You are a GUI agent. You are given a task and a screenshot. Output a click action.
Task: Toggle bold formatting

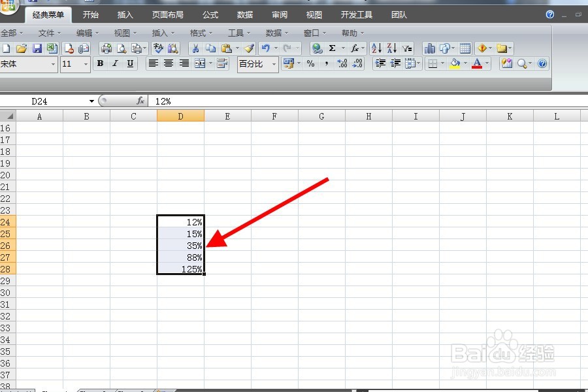pos(100,64)
